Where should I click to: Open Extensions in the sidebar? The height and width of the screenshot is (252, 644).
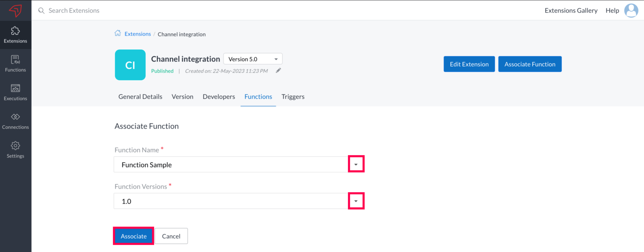pos(15,35)
